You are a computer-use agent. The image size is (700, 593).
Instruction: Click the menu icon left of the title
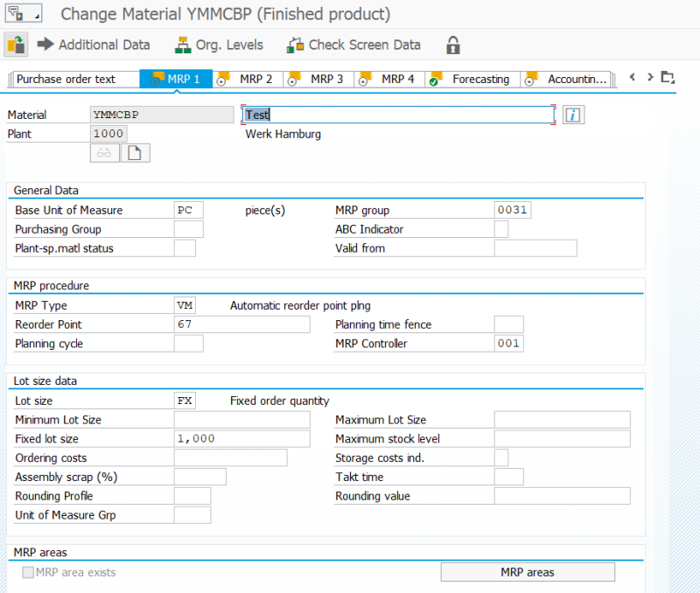tap(24, 13)
